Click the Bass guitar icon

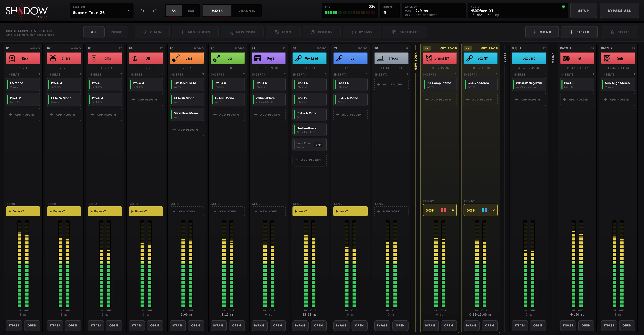pyautogui.click(x=176, y=58)
